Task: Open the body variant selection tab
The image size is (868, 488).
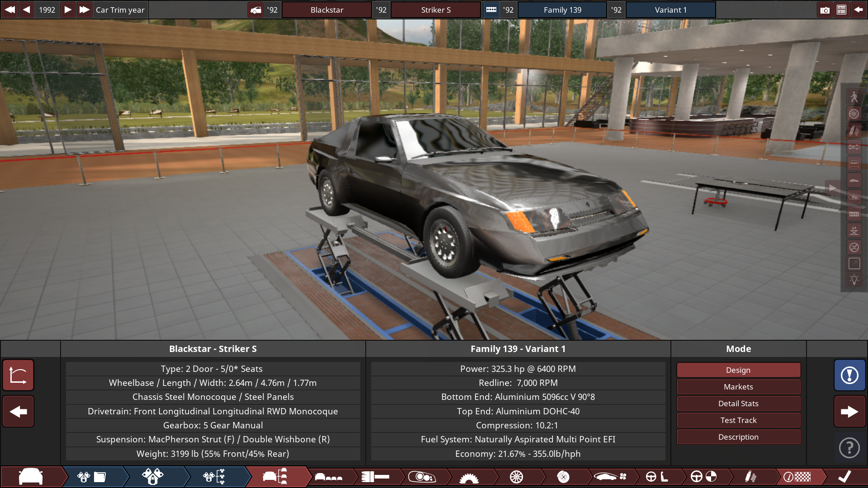Action: [x=329, y=477]
